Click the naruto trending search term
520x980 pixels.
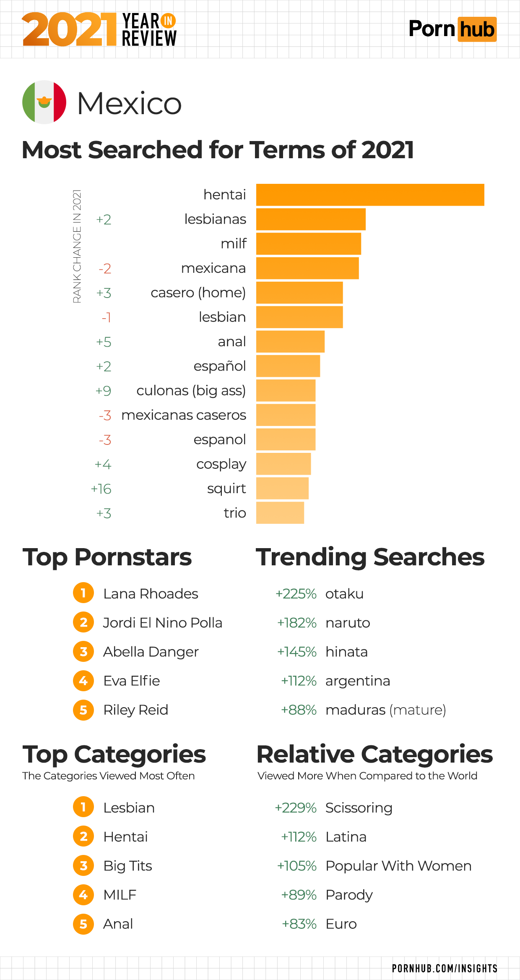(x=348, y=623)
